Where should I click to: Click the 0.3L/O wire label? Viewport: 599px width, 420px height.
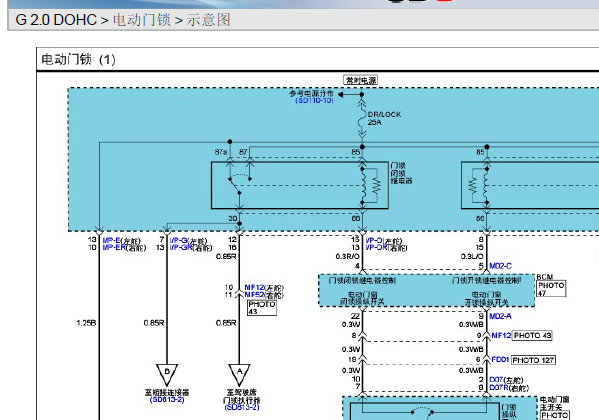click(472, 256)
